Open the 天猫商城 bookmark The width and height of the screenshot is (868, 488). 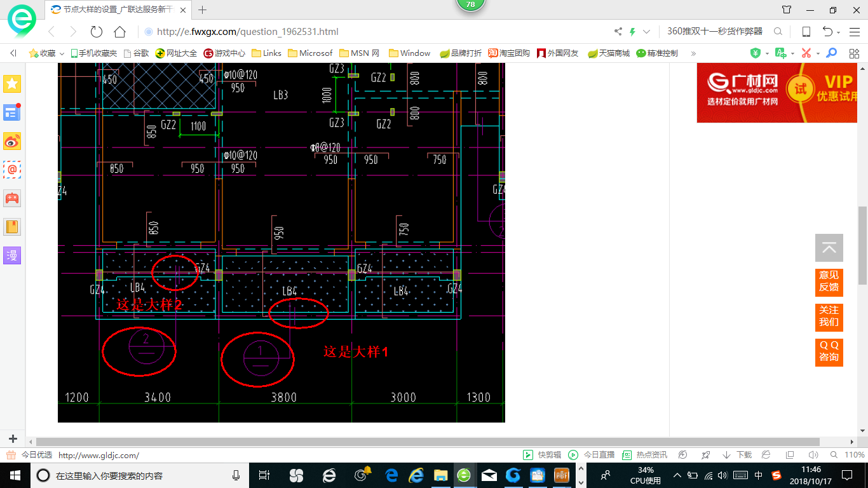609,53
